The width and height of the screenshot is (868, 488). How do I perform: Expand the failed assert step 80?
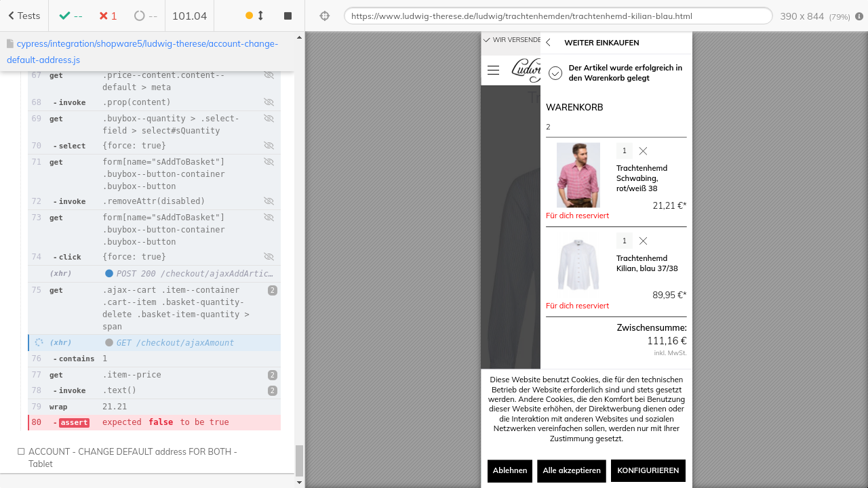click(x=155, y=422)
